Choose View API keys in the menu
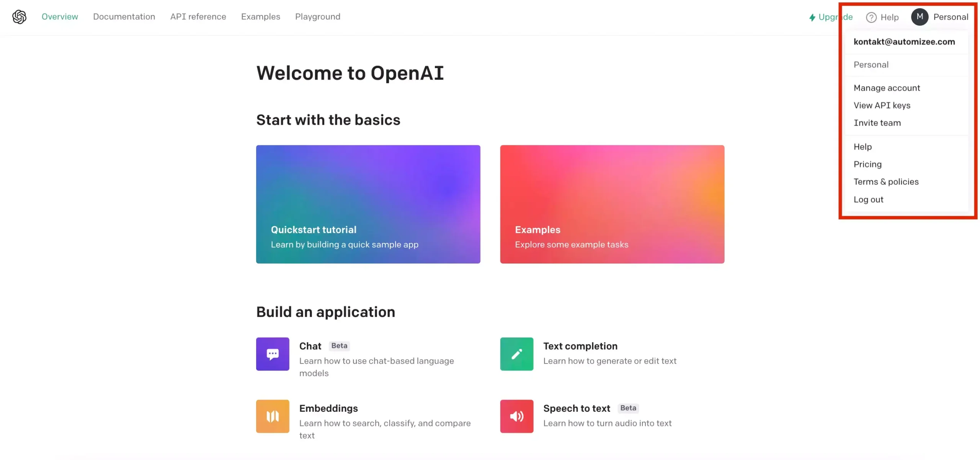 click(882, 105)
